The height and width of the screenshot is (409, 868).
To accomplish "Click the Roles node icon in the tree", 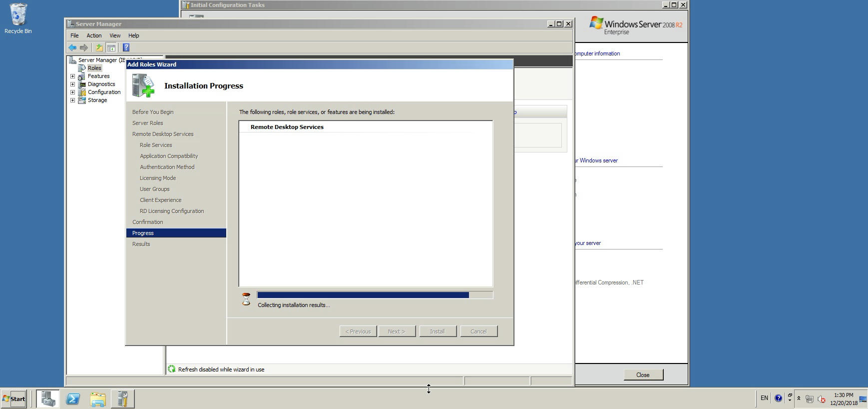I will tap(82, 68).
